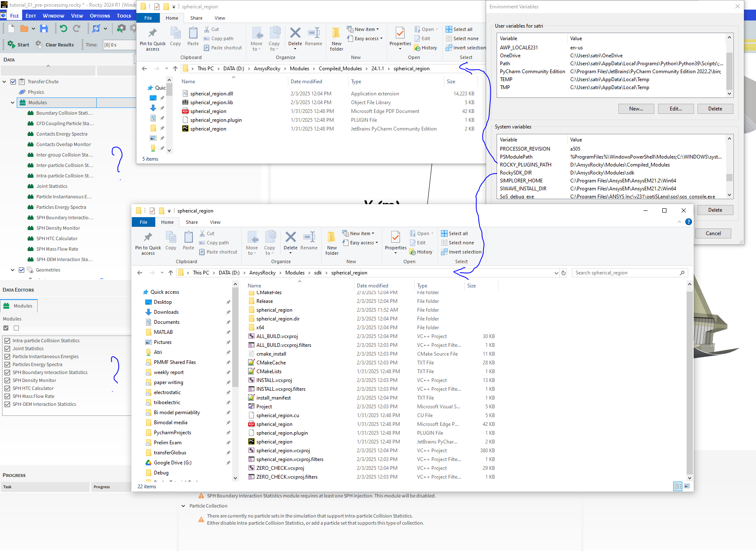Uncheck SPH Density Monitor in Modules editor
The height and width of the screenshot is (551, 756).
pyautogui.click(x=7, y=380)
